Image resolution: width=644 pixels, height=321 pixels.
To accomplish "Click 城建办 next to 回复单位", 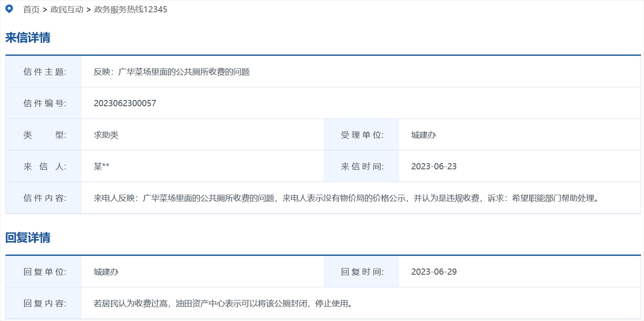I will [106, 272].
